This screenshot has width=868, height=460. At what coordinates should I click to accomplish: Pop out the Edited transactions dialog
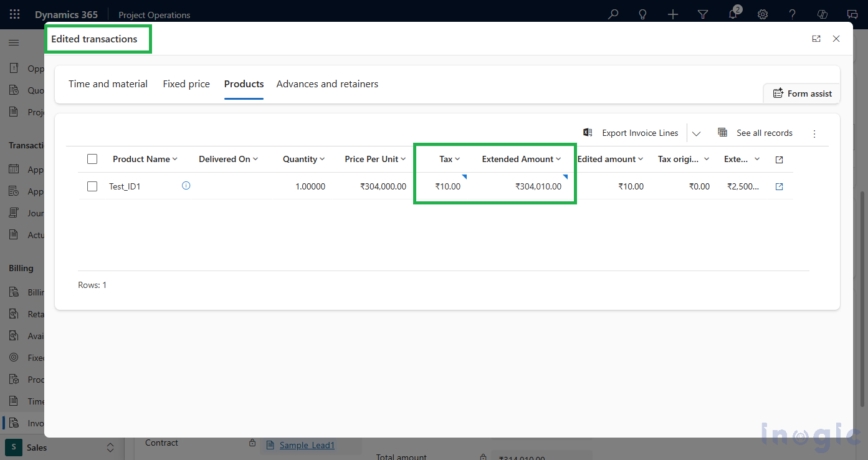816,38
